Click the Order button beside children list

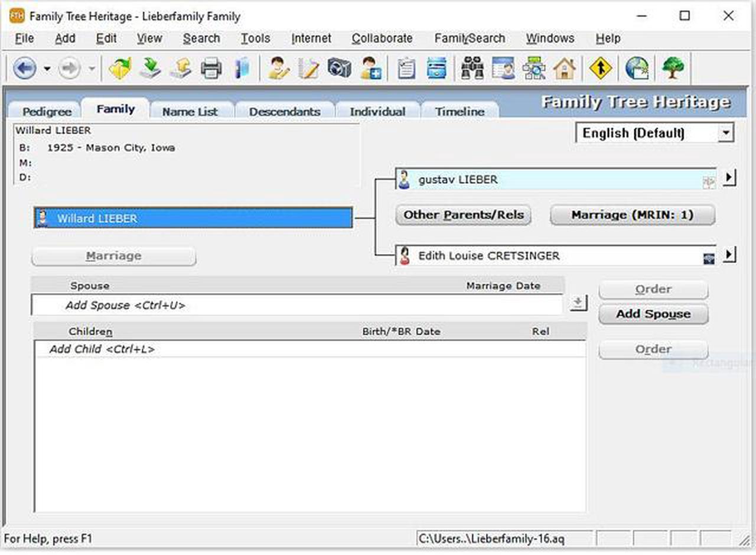pos(653,349)
